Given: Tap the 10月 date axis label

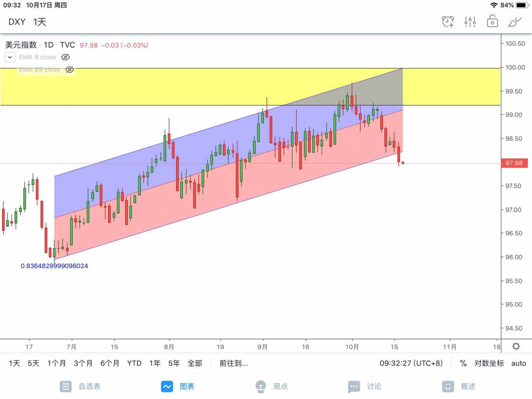Looking at the screenshot, I should (352, 347).
